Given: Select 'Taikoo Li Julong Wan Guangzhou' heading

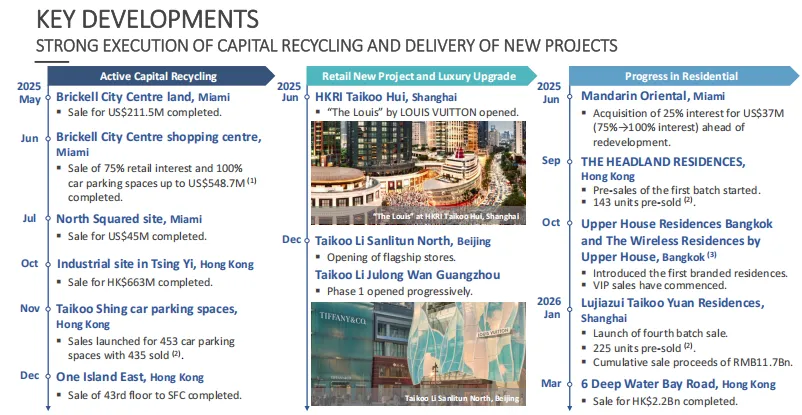Looking at the screenshot, I should (x=408, y=275).
